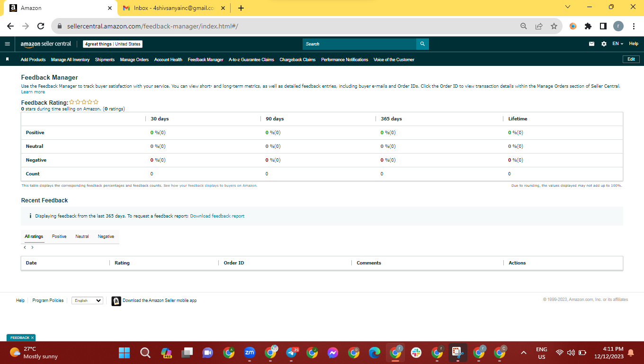Switch to the Gmail Inbox browser tab
This screenshot has height=364, width=644.
point(173,8)
